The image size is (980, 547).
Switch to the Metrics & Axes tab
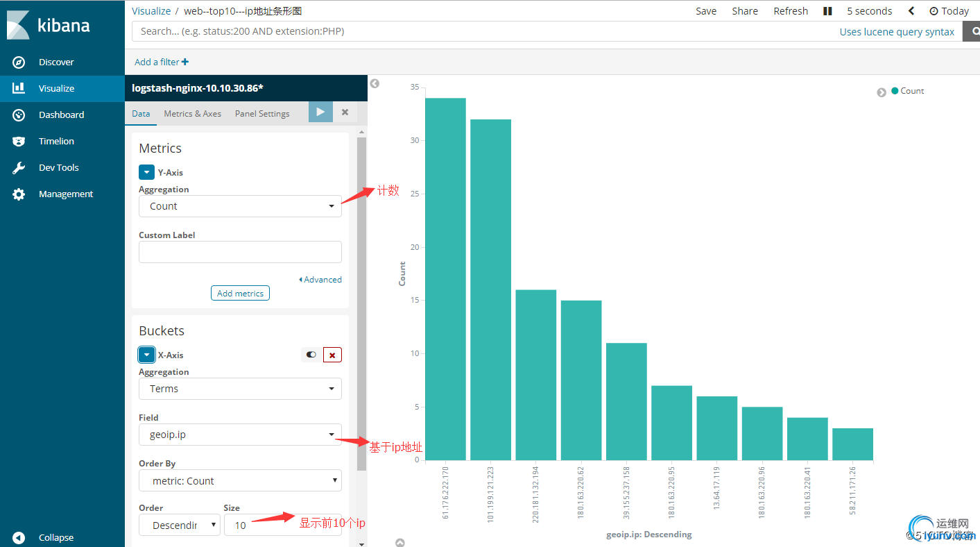click(x=193, y=114)
